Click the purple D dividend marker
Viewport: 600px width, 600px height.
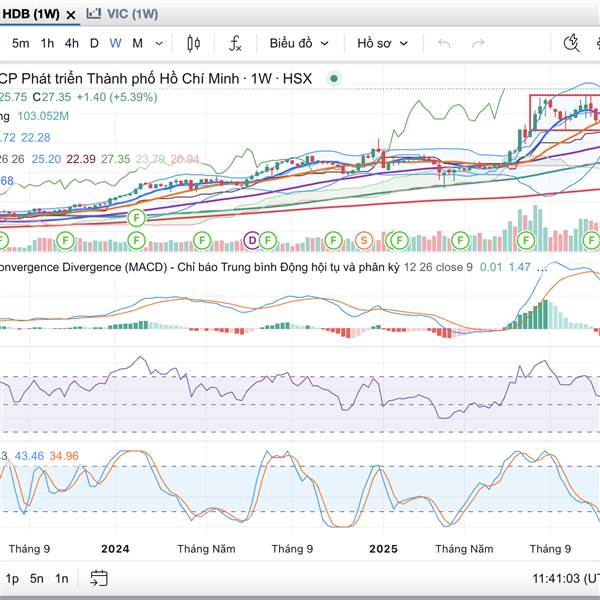pyautogui.click(x=252, y=240)
